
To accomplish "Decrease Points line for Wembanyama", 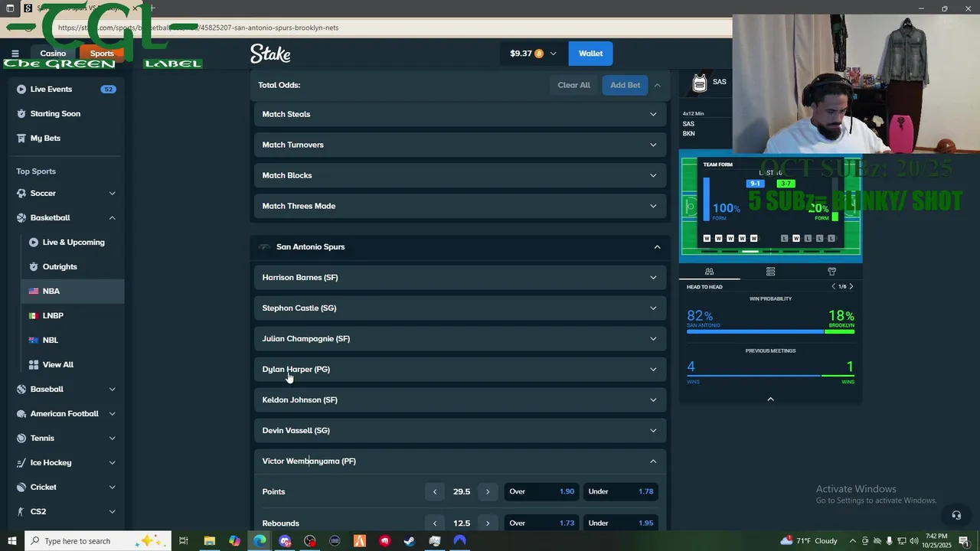I will 435,492.
